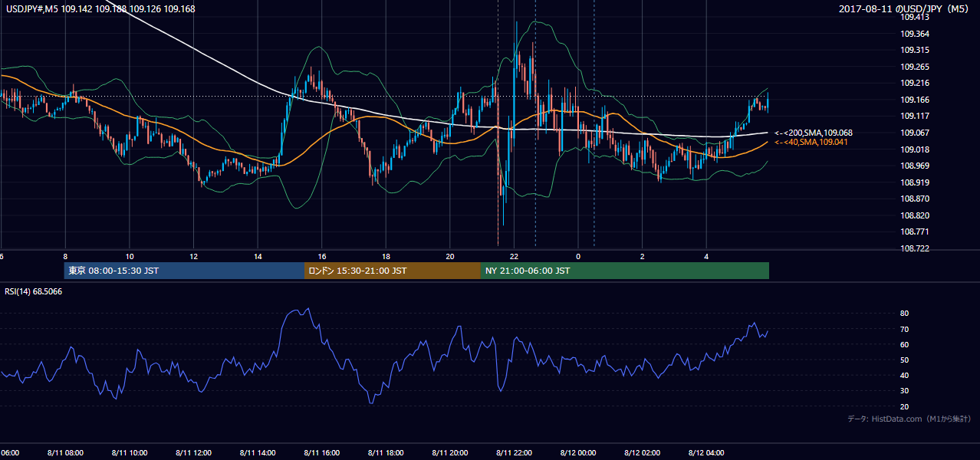Click RSI scale value 60

[x=905, y=344]
